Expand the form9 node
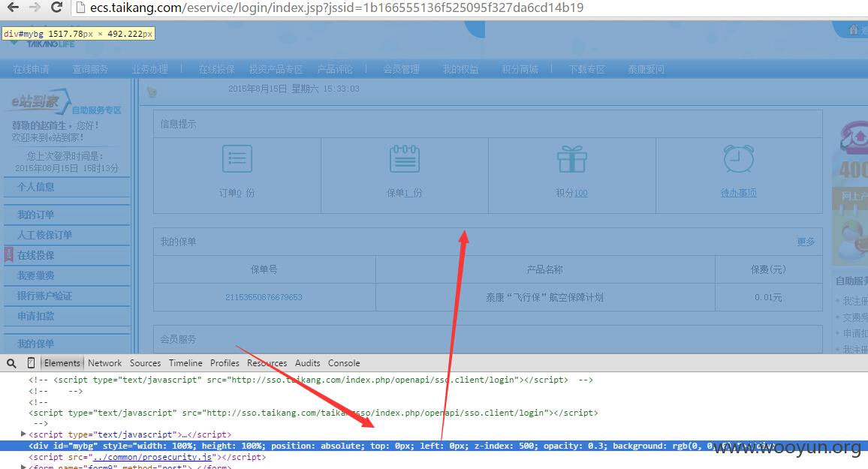868x469 pixels. tap(23, 467)
